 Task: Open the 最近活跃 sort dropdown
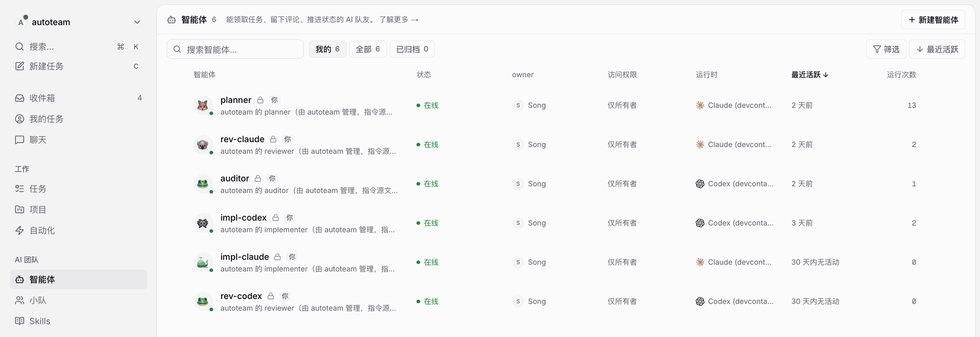937,49
